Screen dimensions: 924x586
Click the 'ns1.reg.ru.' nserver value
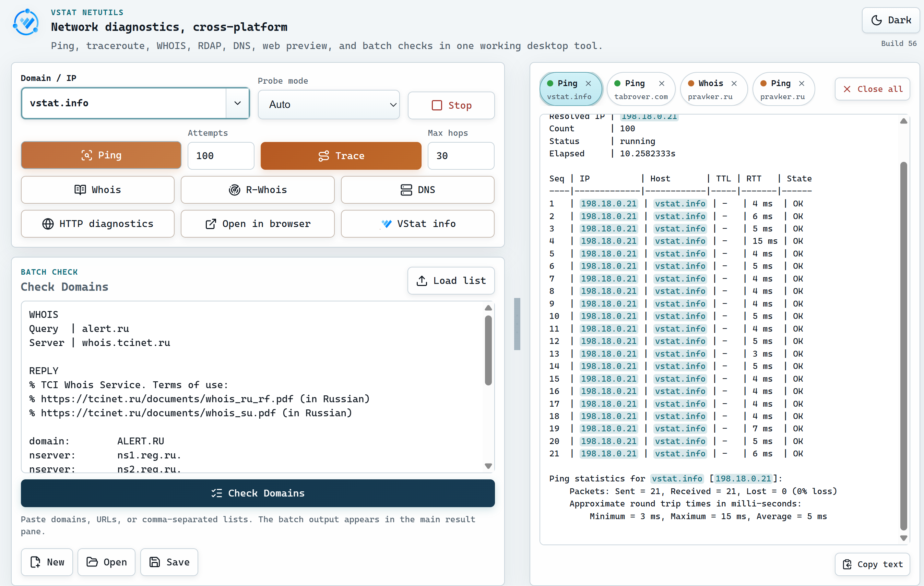click(x=149, y=456)
